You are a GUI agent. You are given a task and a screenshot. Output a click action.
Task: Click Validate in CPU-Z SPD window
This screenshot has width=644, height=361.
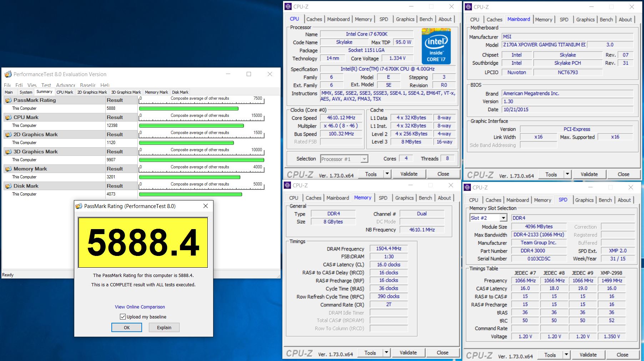click(x=588, y=355)
